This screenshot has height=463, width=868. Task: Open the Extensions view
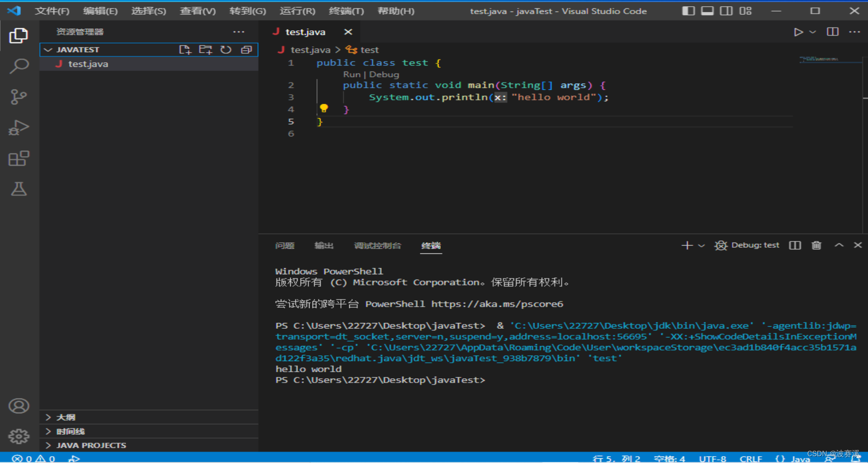tap(19, 158)
